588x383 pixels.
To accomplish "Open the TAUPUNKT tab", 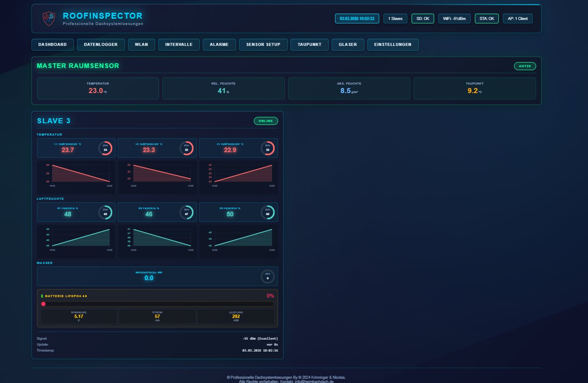I will [309, 44].
